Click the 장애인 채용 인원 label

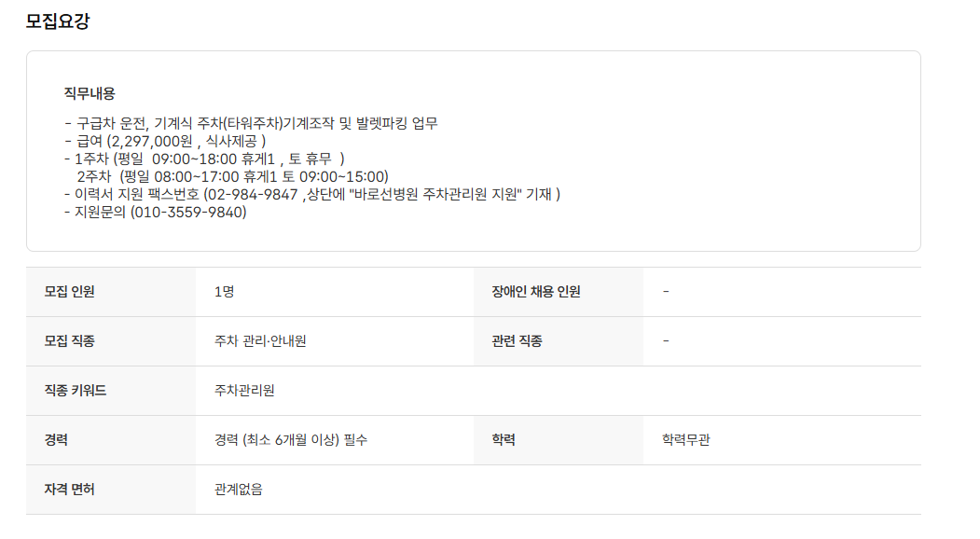pyautogui.click(x=536, y=292)
